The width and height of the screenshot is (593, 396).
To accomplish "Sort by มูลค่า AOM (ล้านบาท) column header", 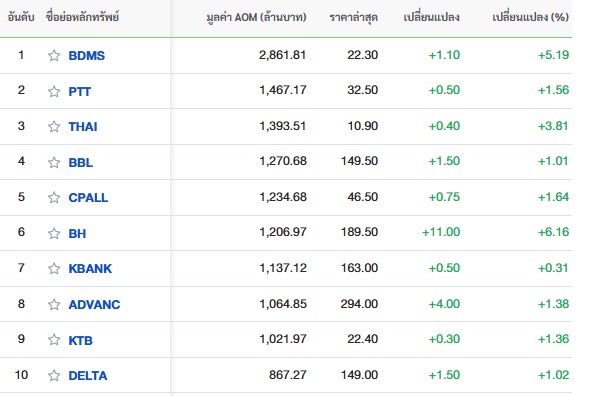I will (x=256, y=17).
